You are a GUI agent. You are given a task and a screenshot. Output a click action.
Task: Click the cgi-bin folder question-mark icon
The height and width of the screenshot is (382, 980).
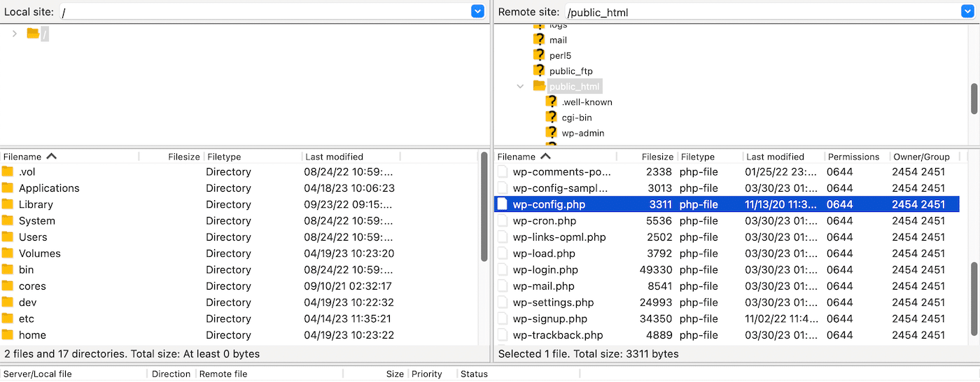click(x=552, y=117)
